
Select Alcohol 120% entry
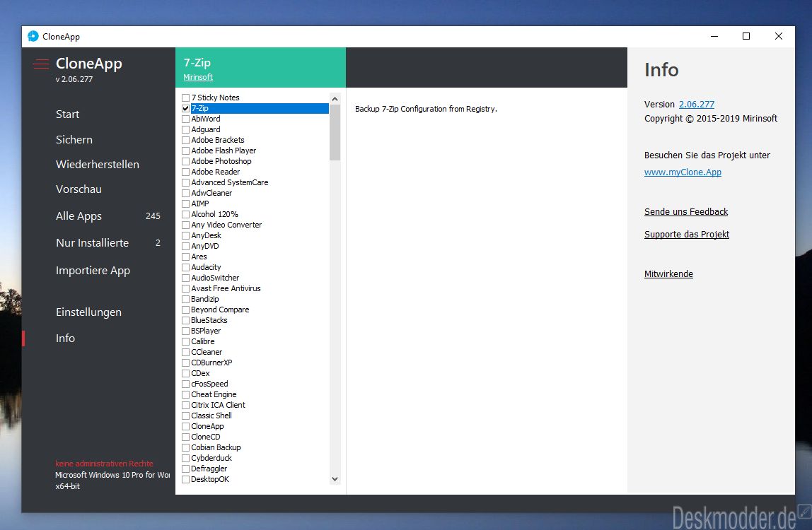[x=214, y=214]
